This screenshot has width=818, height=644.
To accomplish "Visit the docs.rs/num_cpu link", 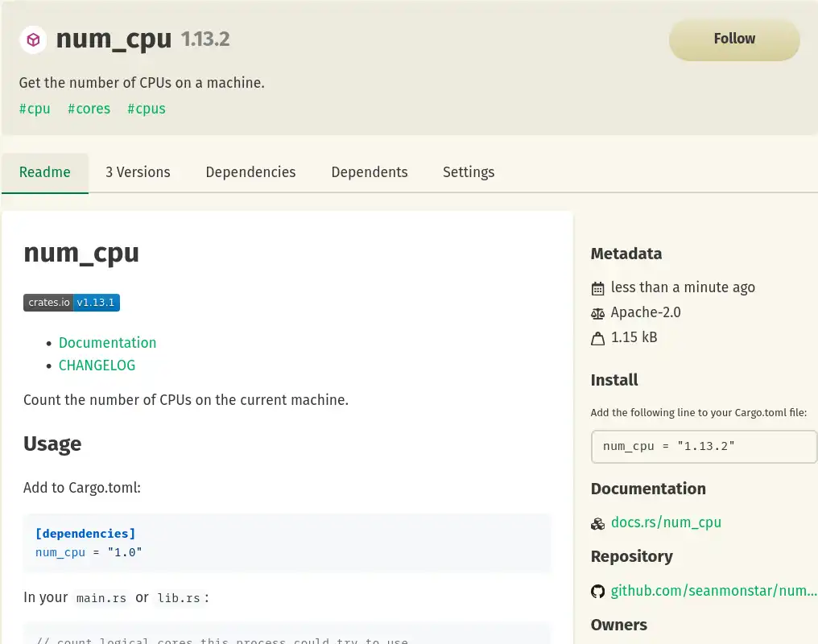I will click(666, 522).
